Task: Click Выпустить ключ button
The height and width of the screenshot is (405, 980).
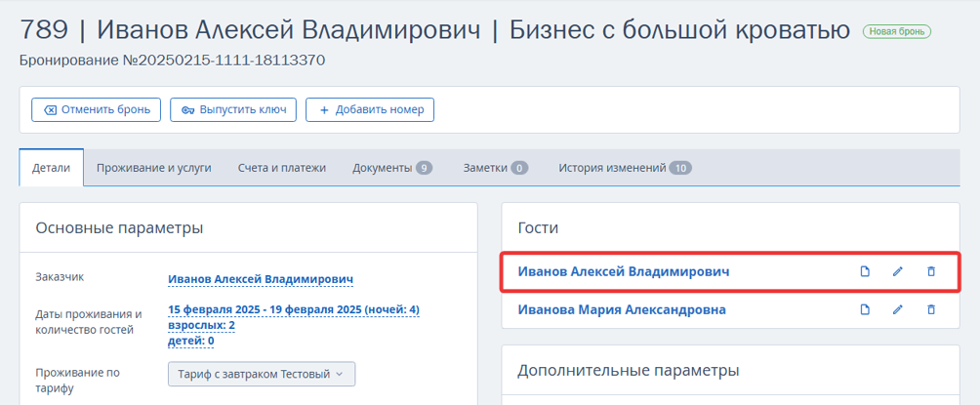Action: point(233,110)
